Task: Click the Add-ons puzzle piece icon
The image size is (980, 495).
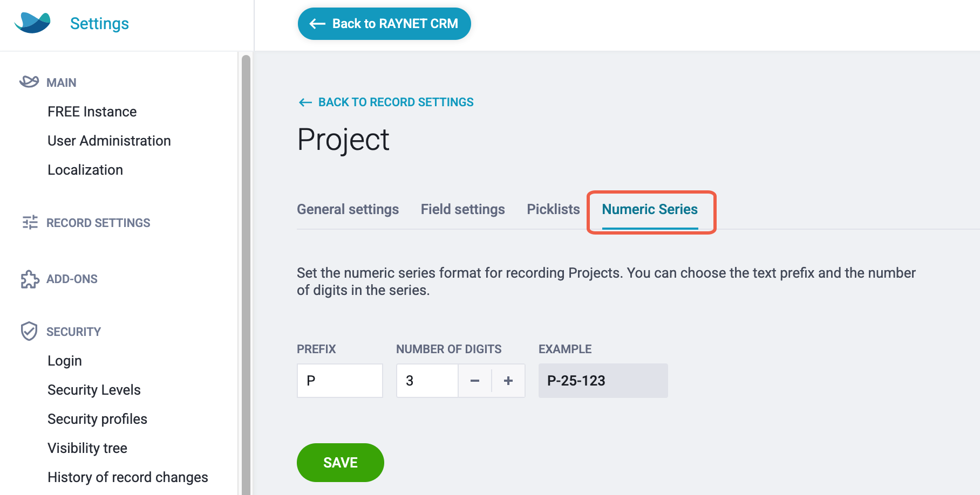Action: click(30, 279)
